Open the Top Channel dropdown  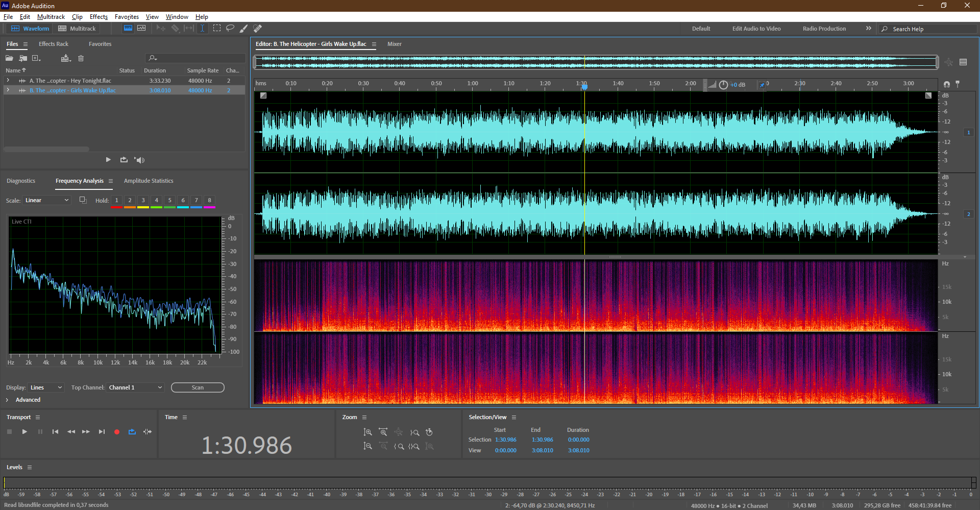[x=135, y=387]
